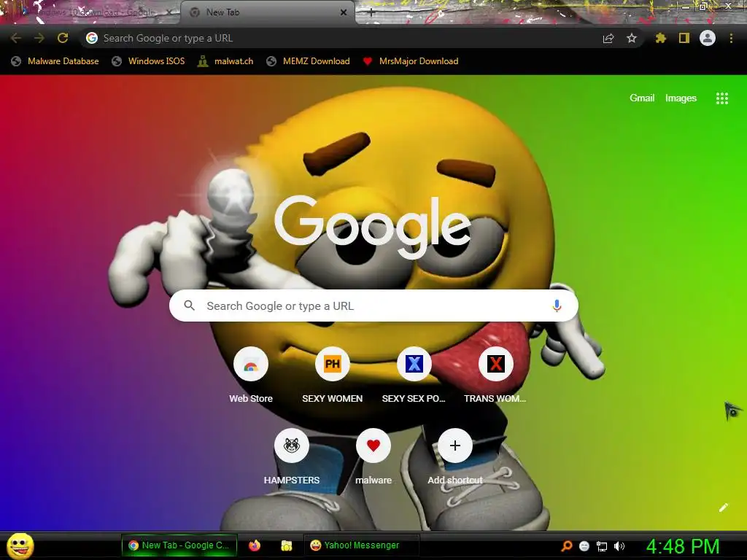
Task: Reload the page with refresh icon
Action: (x=63, y=38)
